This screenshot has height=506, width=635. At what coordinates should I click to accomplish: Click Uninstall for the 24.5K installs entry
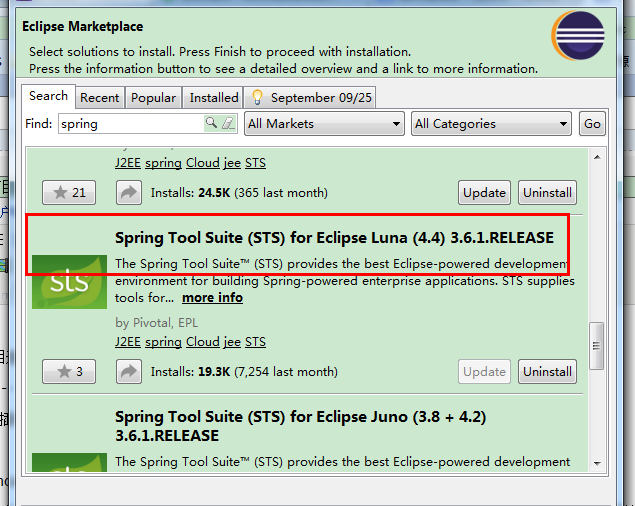point(548,192)
